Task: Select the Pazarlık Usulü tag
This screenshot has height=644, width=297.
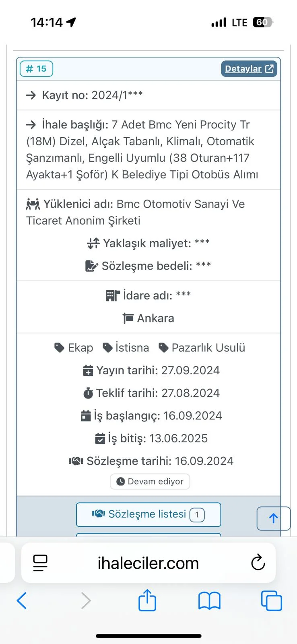Action: (202, 348)
